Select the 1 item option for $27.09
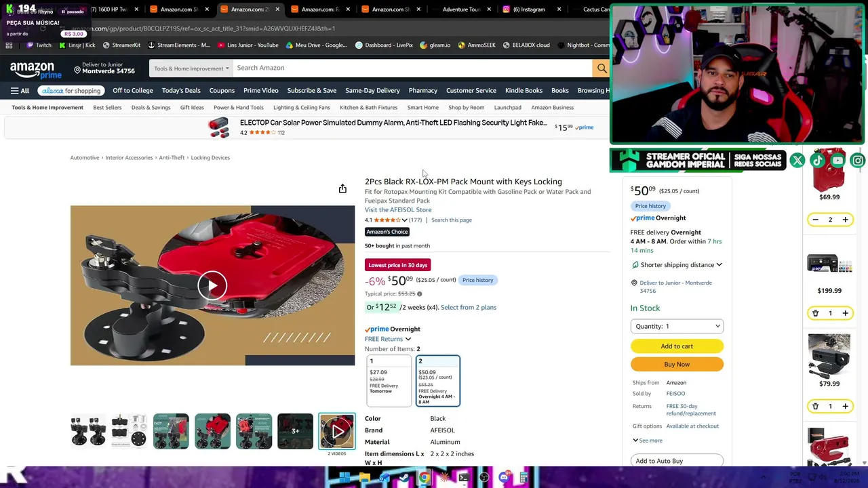Image resolution: width=868 pixels, height=488 pixels. 389,381
